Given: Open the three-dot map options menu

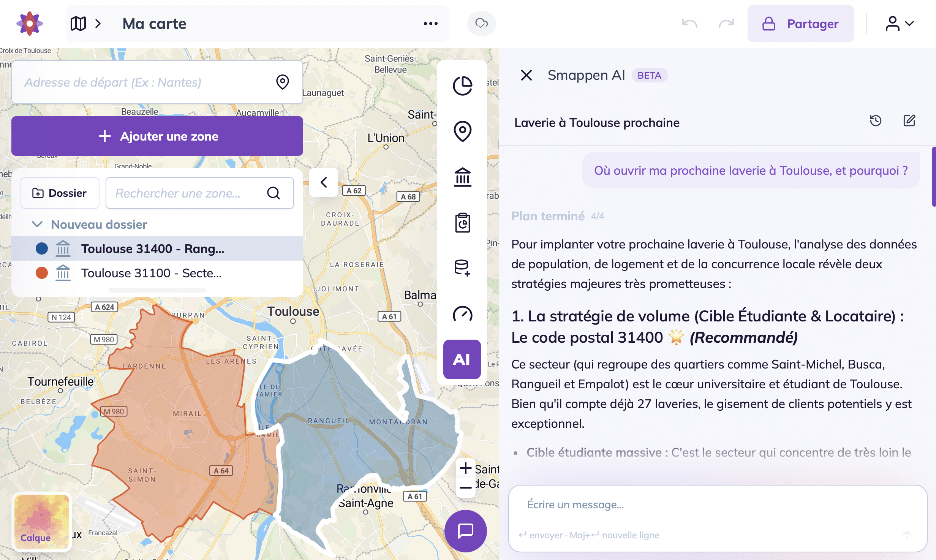Looking at the screenshot, I should tap(430, 24).
